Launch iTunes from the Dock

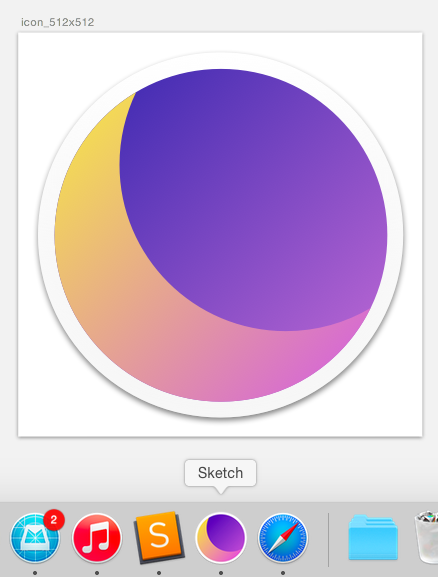(97, 538)
